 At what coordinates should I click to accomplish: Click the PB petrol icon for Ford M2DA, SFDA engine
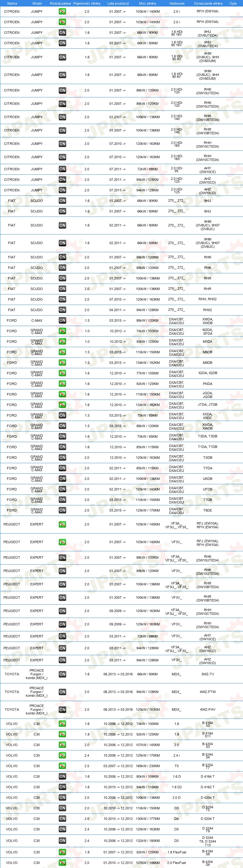coord(62,331)
